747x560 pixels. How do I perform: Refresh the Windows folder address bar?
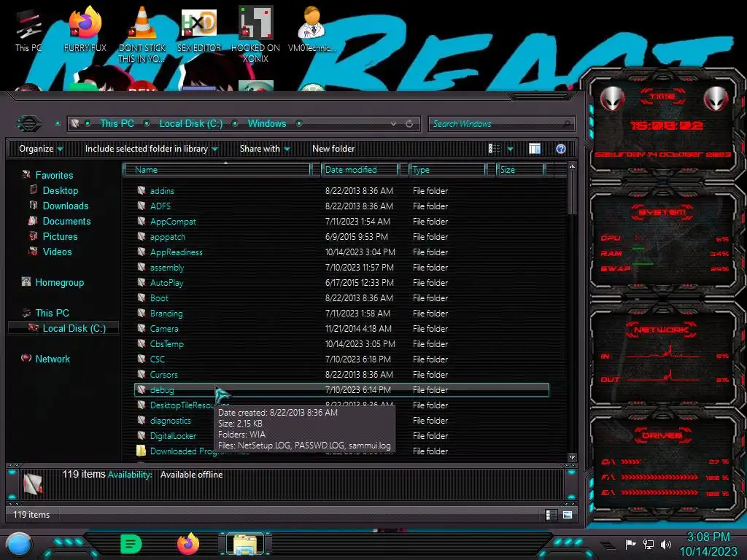pos(409,124)
